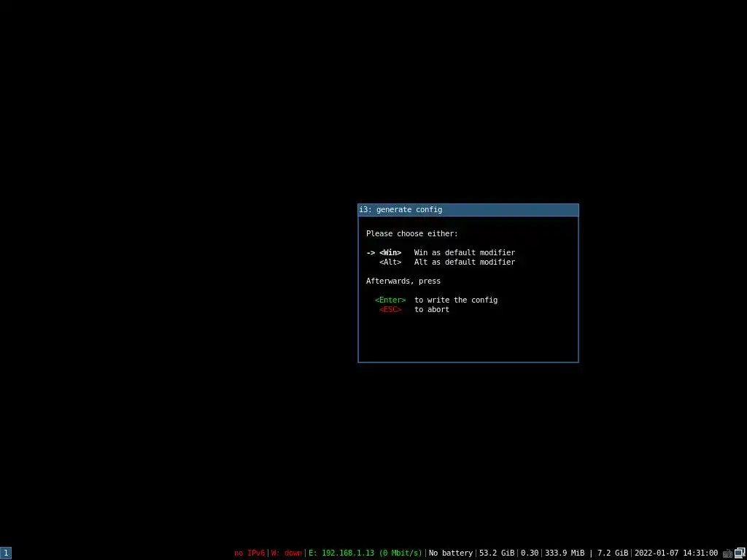Click the 'i3: generate config' title bar
747x560 pixels.
tap(468, 210)
